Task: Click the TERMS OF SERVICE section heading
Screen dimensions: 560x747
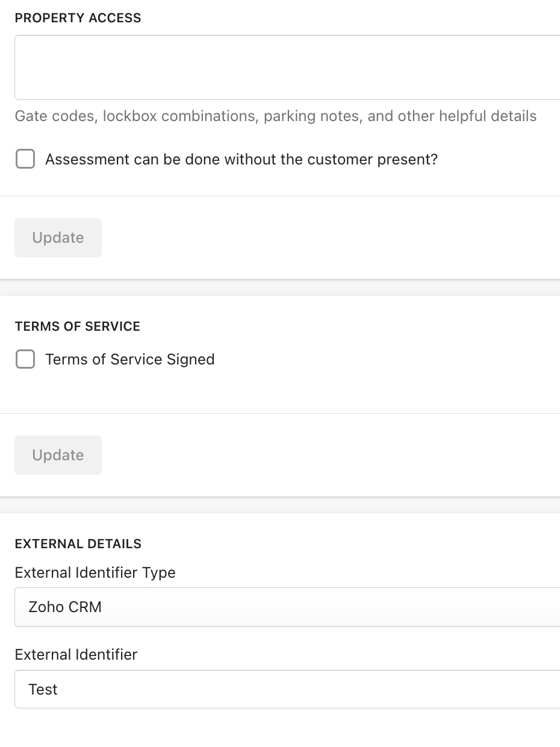Action: tap(77, 327)
